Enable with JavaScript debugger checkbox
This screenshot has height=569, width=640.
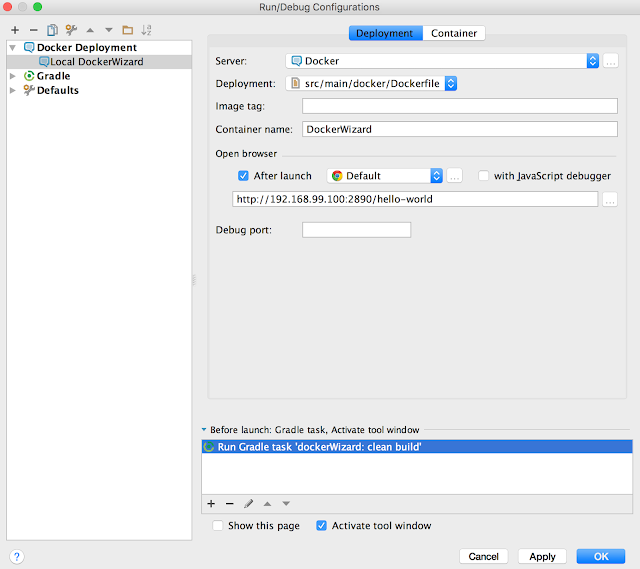[x=484, y=176]
